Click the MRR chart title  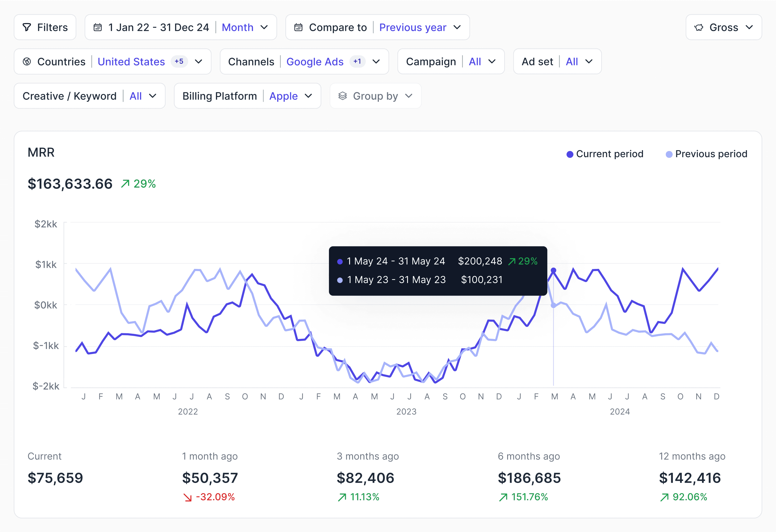[41, 152]
